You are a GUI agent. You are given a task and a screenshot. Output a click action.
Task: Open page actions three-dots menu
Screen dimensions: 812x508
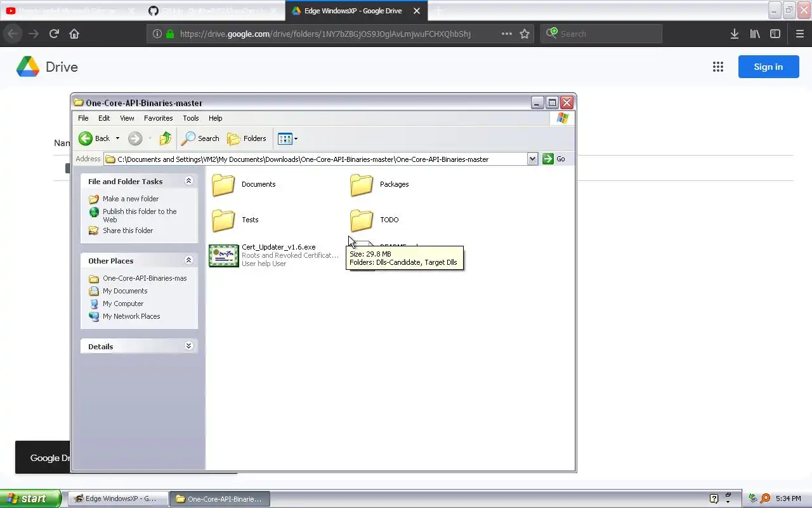point(506,34)
